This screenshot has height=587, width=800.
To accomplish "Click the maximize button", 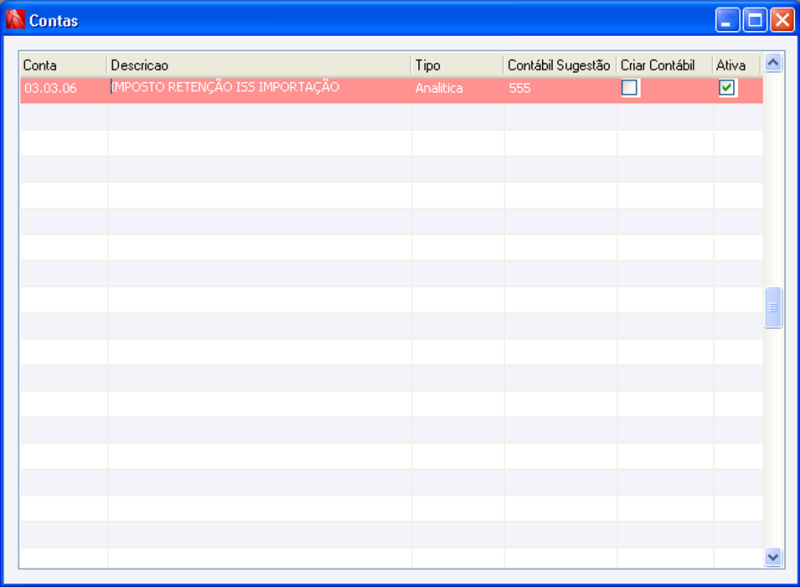I will [750, 17].
